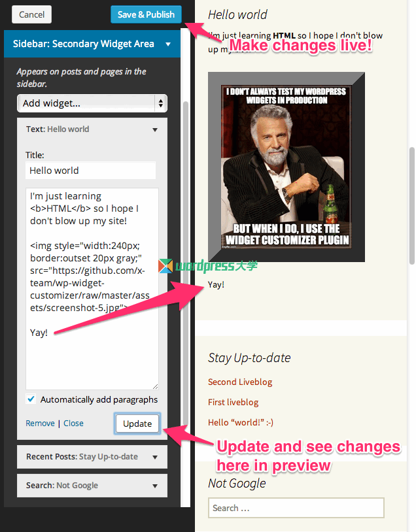Click the Remove link
The width and height of the screenshot is (416, 532).
click(40, 424)
